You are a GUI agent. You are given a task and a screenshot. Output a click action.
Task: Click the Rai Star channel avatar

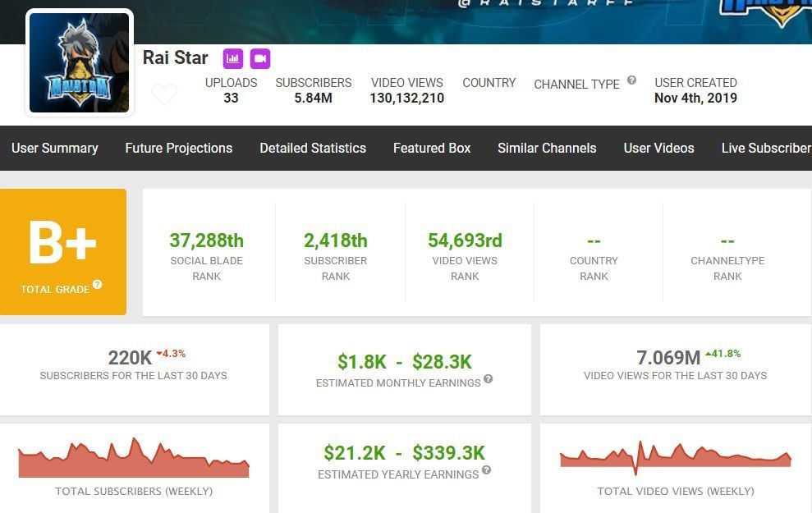click(79, 63)
